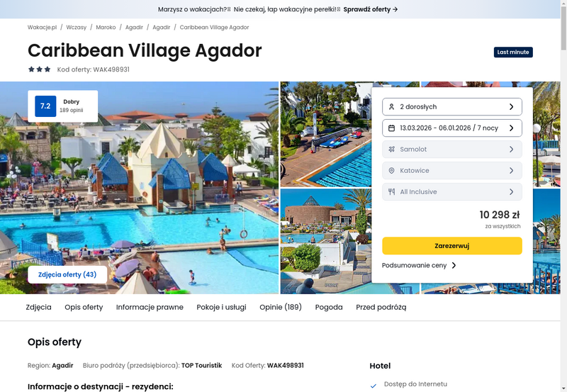Click the calendar icon in date field
567x392 pixels.
pyautogui.click(x=391, y=128)
